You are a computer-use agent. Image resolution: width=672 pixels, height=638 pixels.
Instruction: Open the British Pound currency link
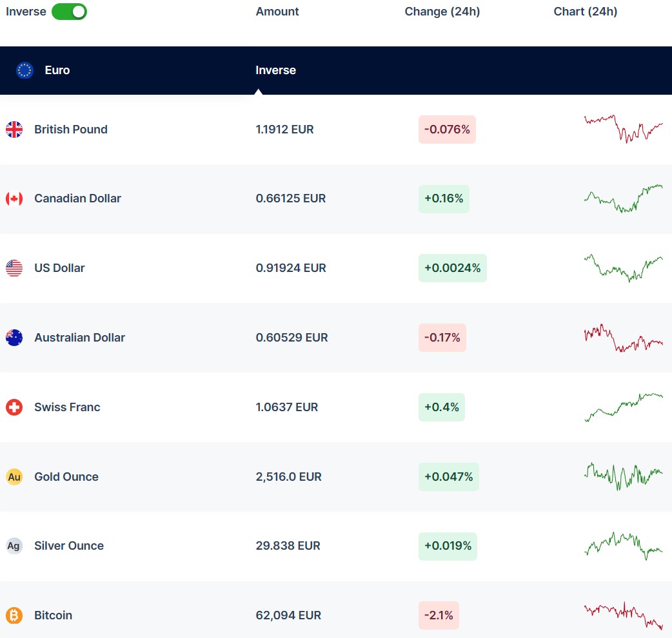[71, 130]
